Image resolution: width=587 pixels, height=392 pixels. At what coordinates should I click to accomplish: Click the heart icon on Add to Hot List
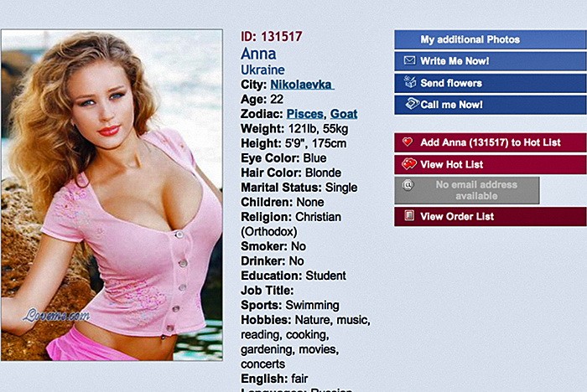(408, 142)
